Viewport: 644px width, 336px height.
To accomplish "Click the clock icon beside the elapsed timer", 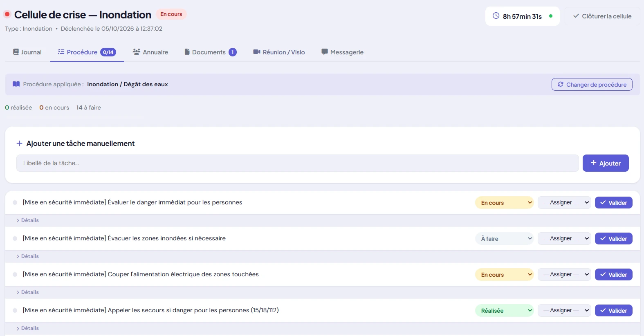I will (496, 16).
